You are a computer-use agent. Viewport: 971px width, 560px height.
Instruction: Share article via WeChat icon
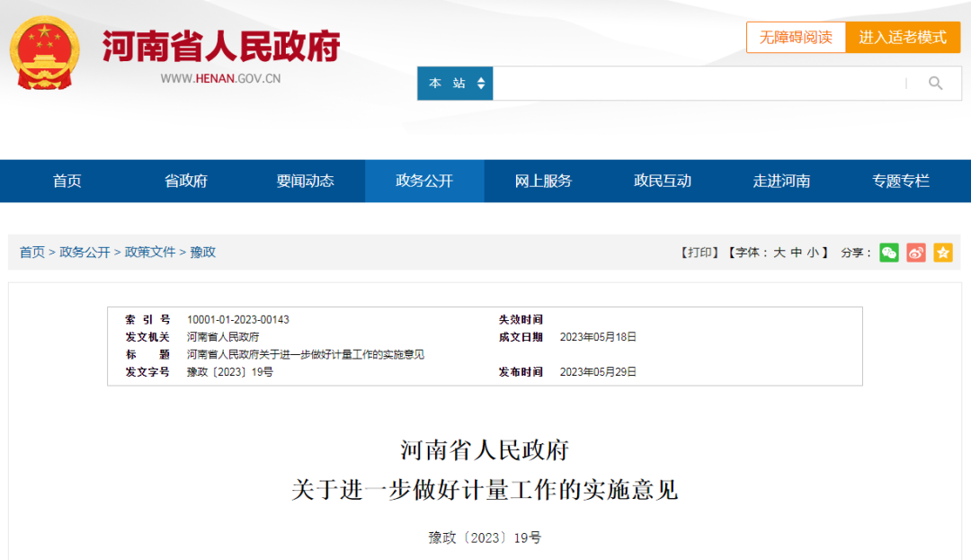(889, 253)
